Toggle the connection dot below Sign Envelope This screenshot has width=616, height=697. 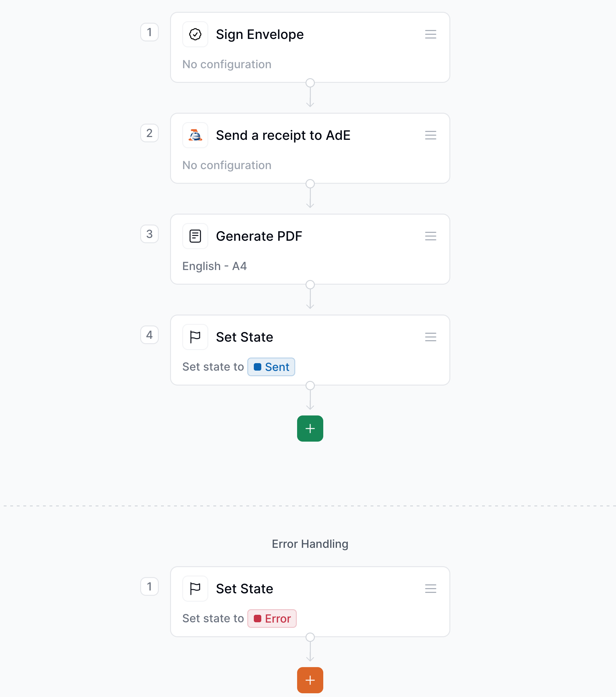pos(310,82)
